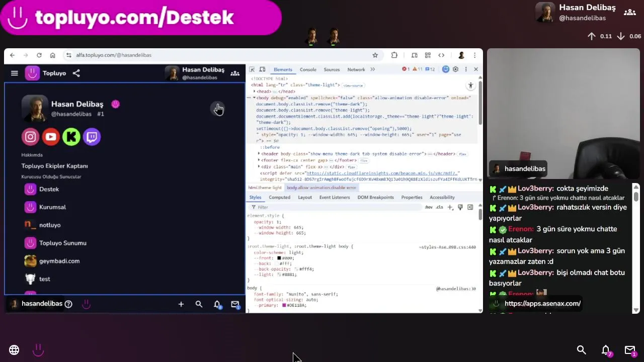Activate the DevTools inspect element picker
Image resolution: width=644 pixels, height=362 pixels.
[252, 69]
